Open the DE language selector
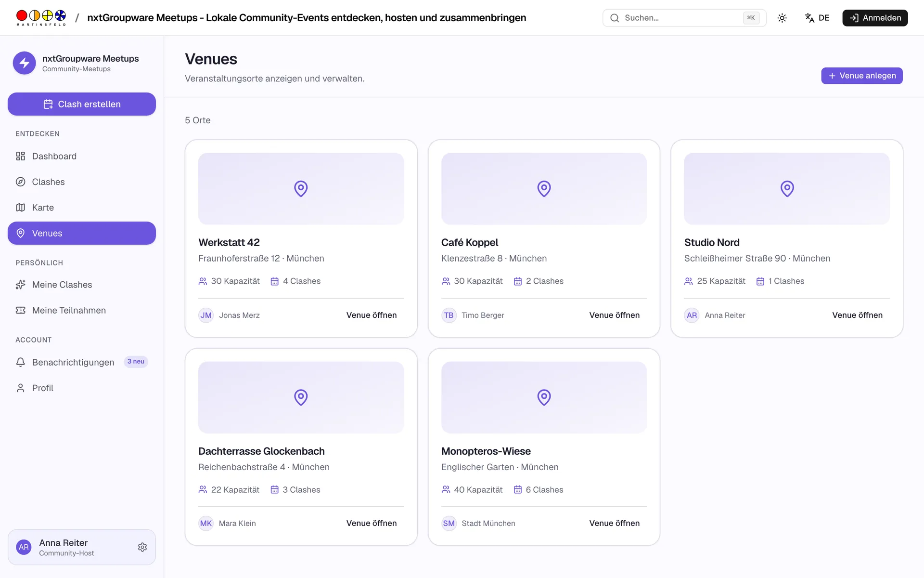 coord(817,18)
